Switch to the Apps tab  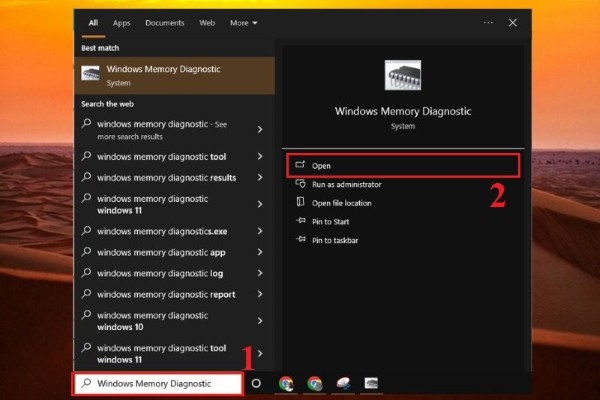[121, 23]
